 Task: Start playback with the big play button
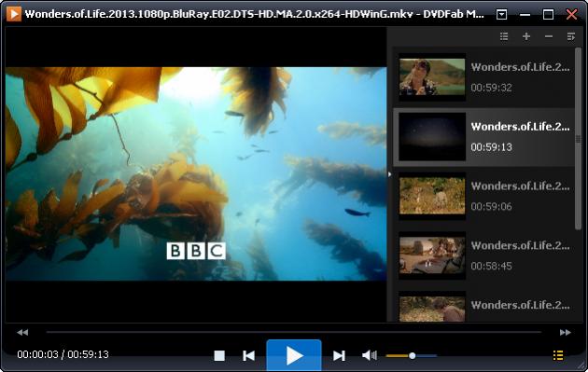[294, 355]
